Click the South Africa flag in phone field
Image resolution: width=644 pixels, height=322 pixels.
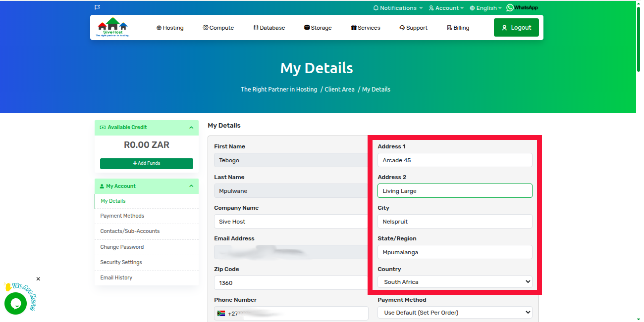click(221, 314)
